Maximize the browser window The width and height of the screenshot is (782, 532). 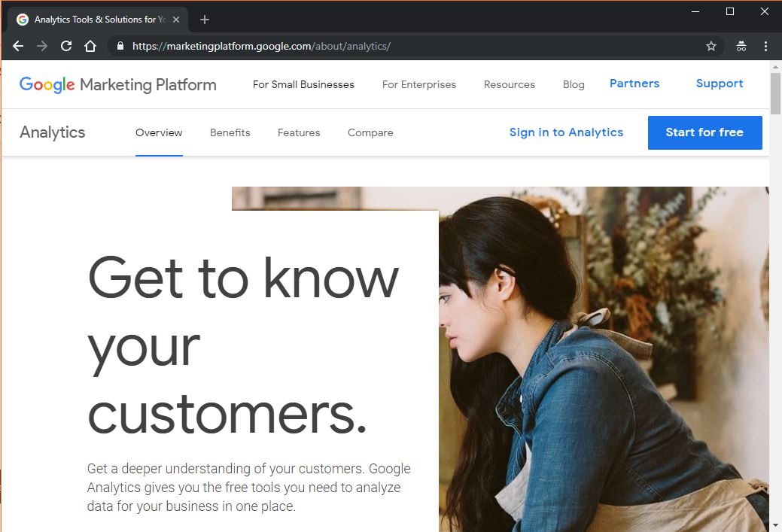click(729, 11)
